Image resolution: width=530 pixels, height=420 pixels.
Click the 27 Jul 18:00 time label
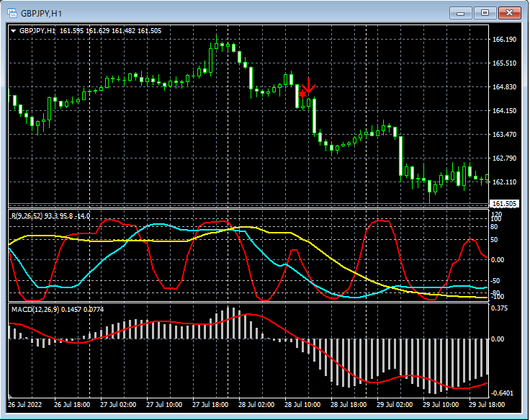210,405
